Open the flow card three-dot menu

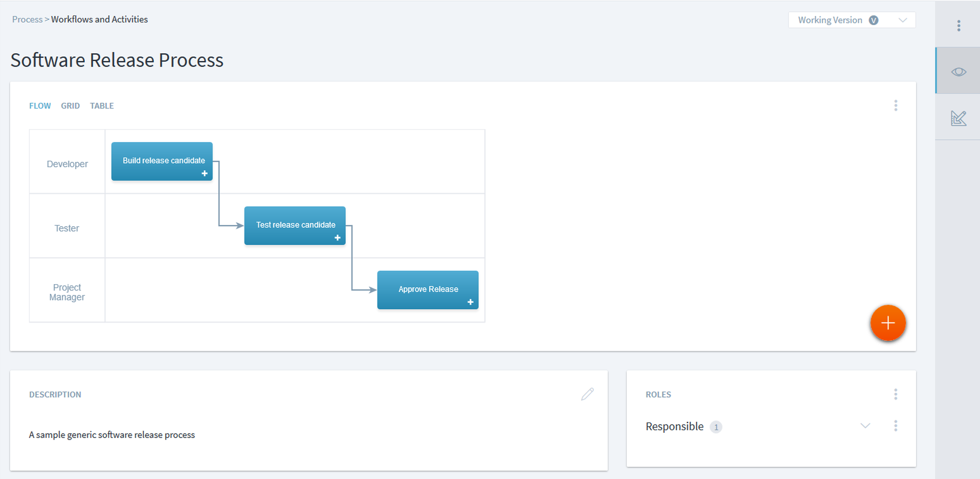click(x=895, y=105)
